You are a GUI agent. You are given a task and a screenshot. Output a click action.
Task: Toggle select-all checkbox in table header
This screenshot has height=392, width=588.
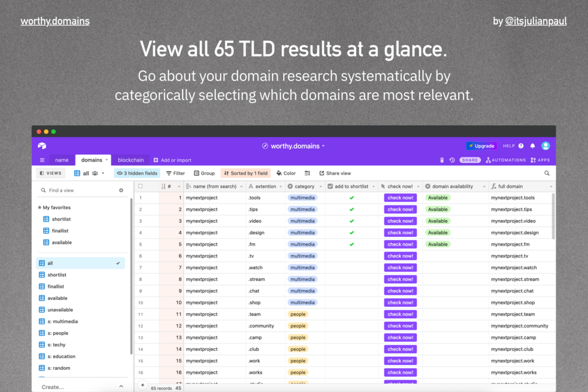[140, 186]
